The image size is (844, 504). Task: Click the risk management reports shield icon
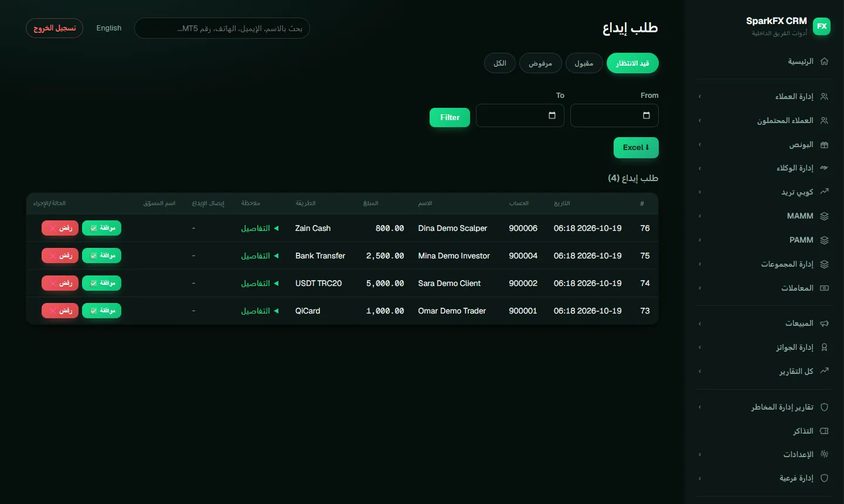point(824,407)
